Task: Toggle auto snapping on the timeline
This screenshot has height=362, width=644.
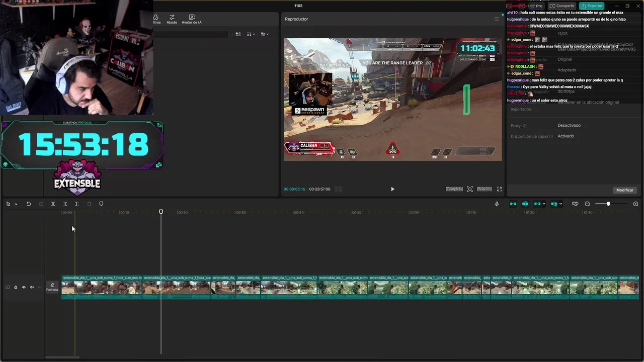Action: pyautogui.click(x=525, y=204)
